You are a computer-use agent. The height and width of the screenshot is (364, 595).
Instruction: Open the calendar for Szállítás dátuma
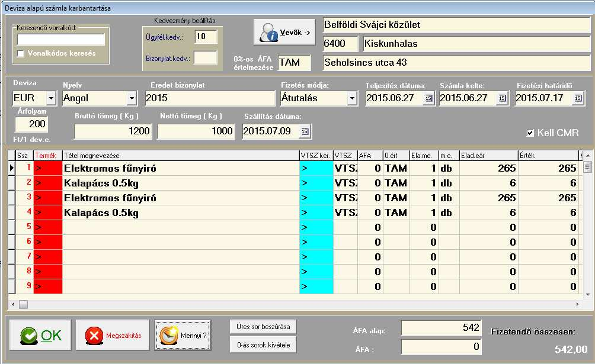pyautogui.click(x=305, y=131)
